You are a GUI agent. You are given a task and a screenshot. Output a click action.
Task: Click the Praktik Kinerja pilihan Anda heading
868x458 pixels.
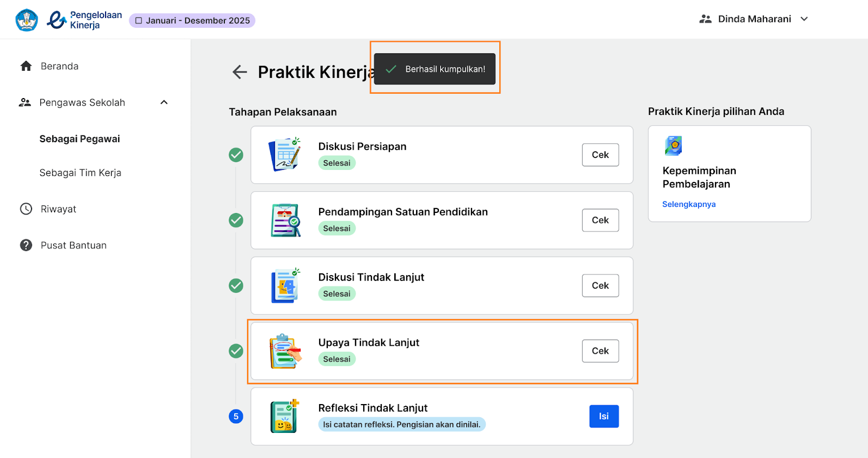(716, 111)
